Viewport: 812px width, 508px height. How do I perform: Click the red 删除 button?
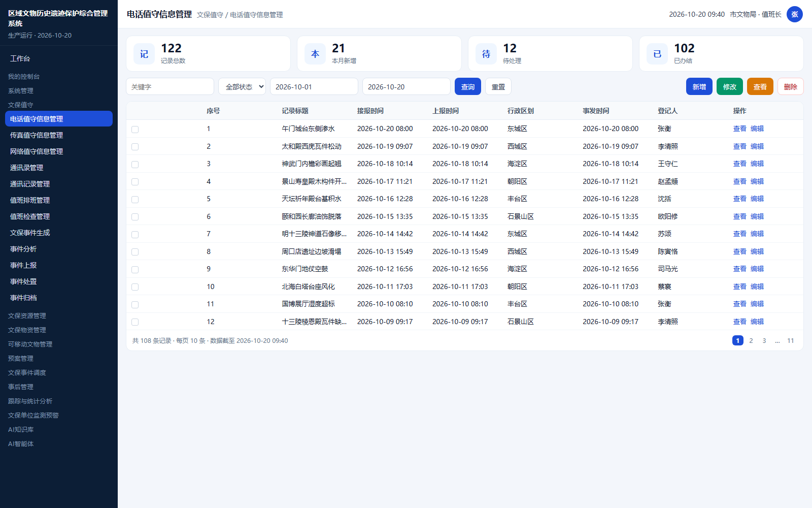[x=791, y=86]
